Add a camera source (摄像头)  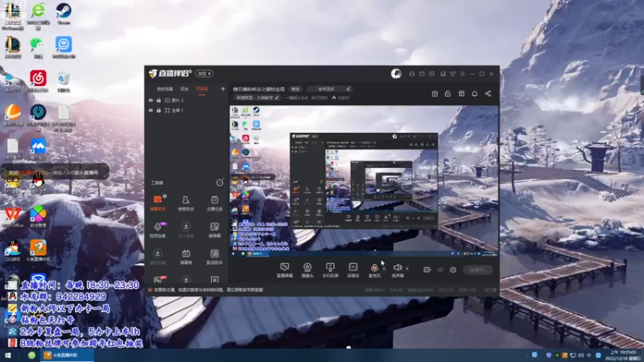[x=308, y=270]
